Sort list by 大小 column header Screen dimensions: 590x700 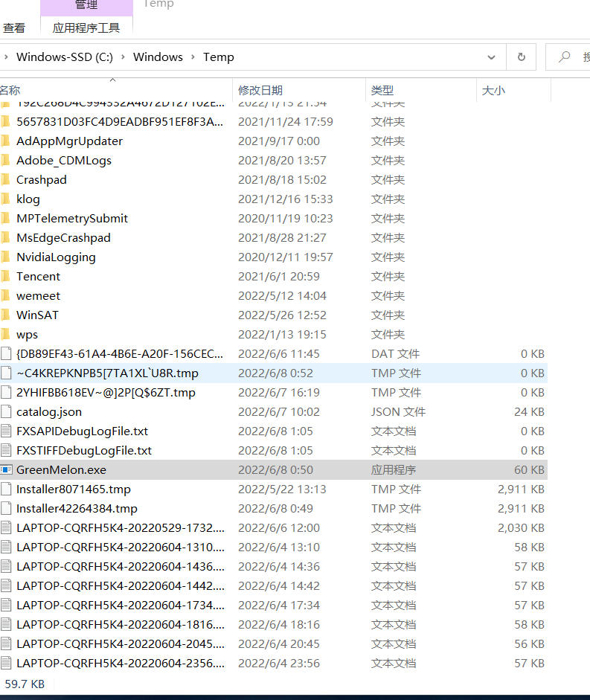[x=493, y=90]
